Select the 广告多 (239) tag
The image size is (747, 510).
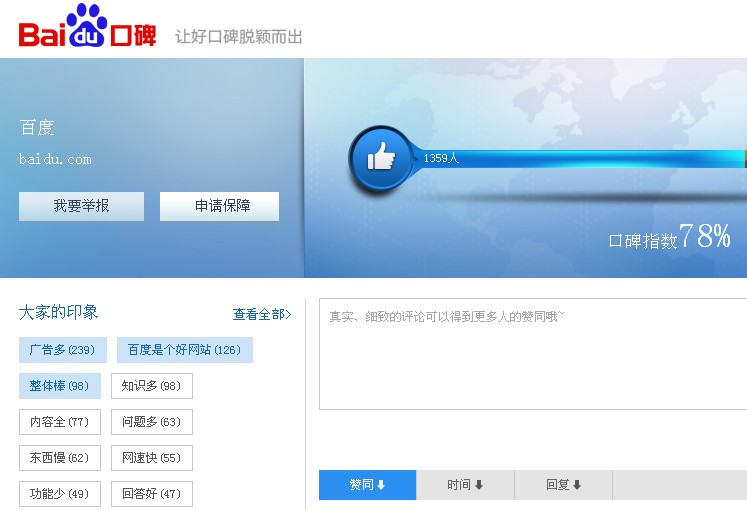[63, 350]
